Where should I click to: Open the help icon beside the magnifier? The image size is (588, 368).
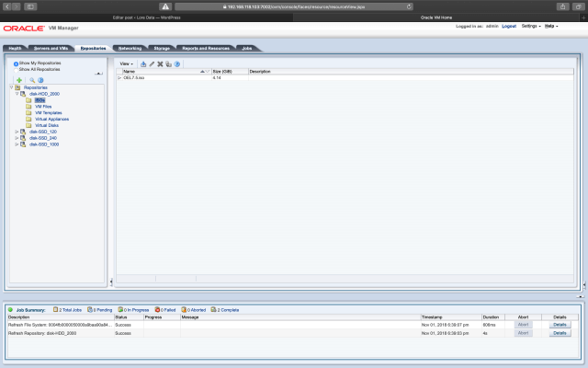pyautogui.click(x=40, y=80)
